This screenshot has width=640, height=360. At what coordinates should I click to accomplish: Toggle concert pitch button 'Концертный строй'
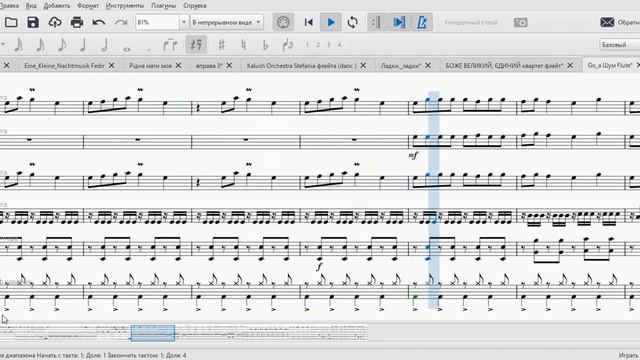(471, 22)
